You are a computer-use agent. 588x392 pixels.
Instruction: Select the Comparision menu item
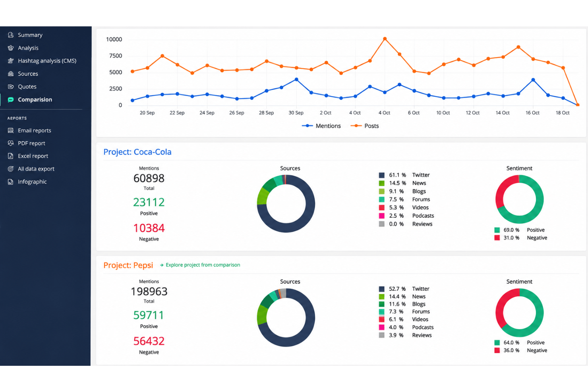35,100
